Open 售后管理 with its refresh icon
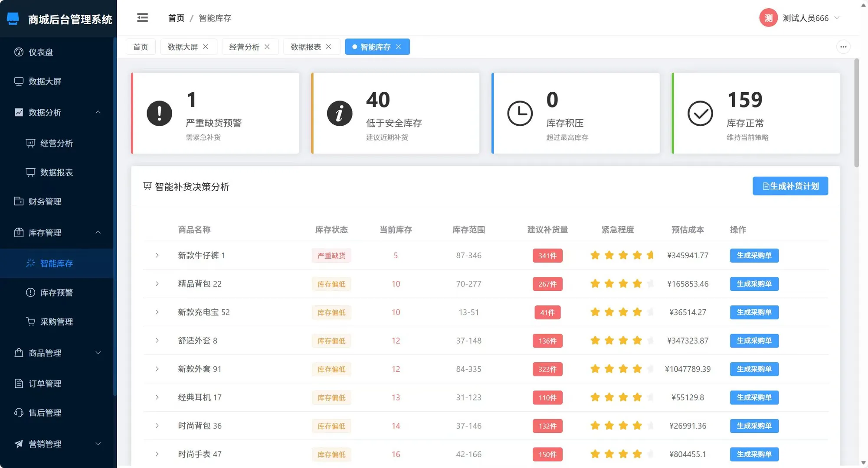 (x=18, y=413)
